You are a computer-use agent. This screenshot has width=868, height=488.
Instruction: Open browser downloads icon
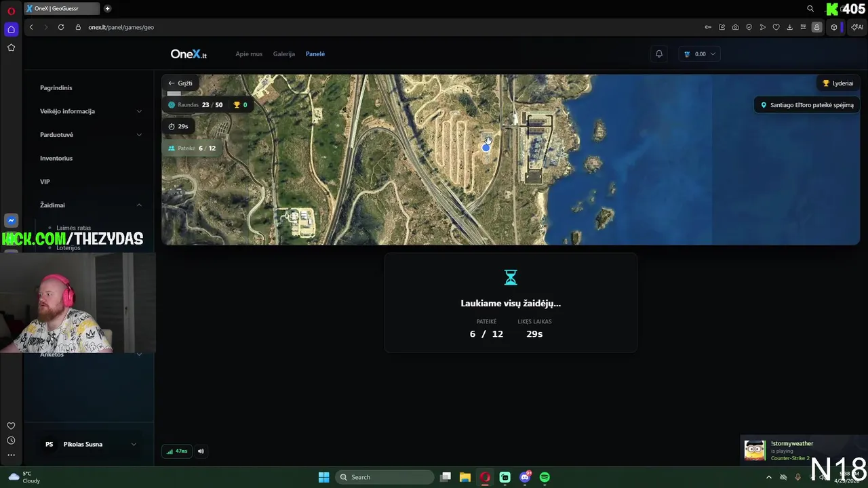tap(789, 27)
